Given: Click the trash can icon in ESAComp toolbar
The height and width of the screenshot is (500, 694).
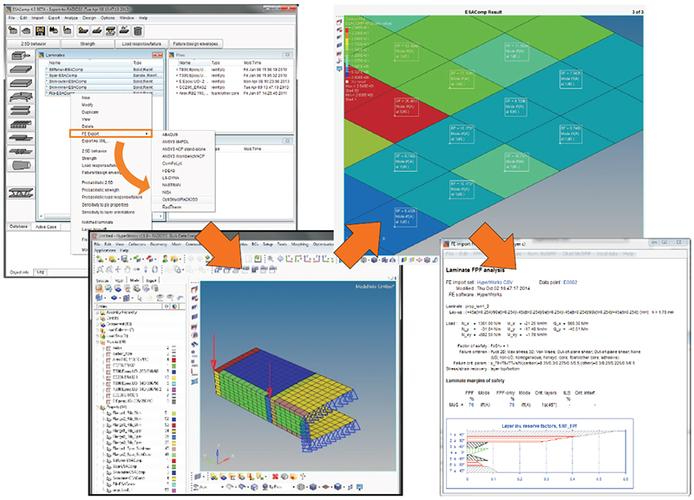Looking at the screenshot, I should click(136, 31).
